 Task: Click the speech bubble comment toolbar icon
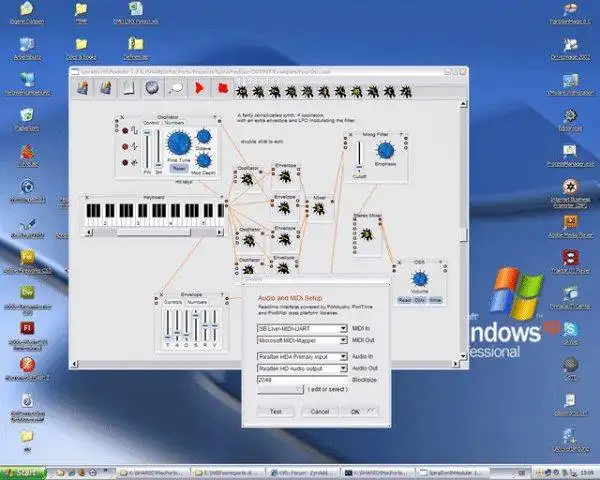click(176, 88)
